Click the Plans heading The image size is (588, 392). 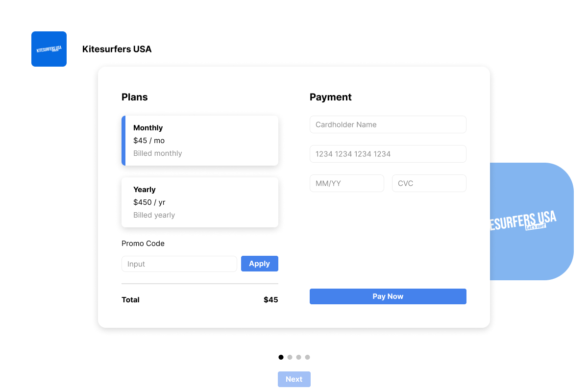pos(135,97)
